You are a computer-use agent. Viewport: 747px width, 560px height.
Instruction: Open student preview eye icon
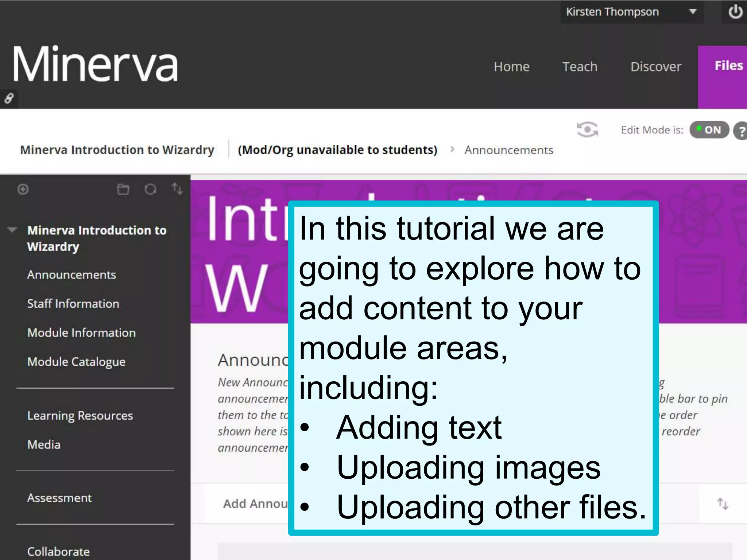tap(587, 130)
